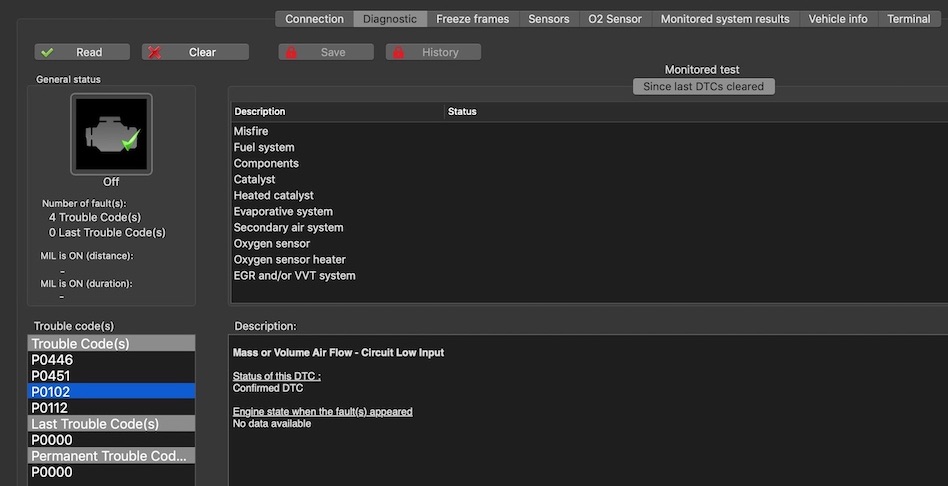This screenshot has height=486, width=948.
Task: Select trouble code P0446
Action: (52, 360)
